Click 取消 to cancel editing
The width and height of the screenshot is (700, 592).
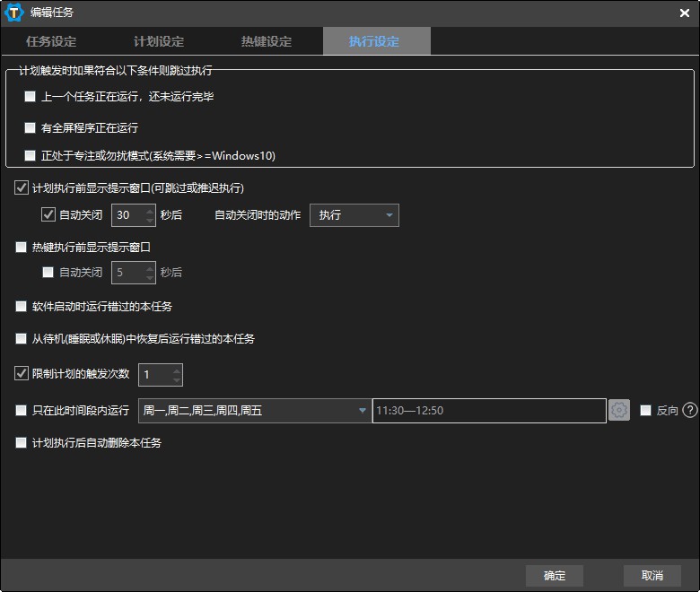pyautogui.click(x=652, y=576)
